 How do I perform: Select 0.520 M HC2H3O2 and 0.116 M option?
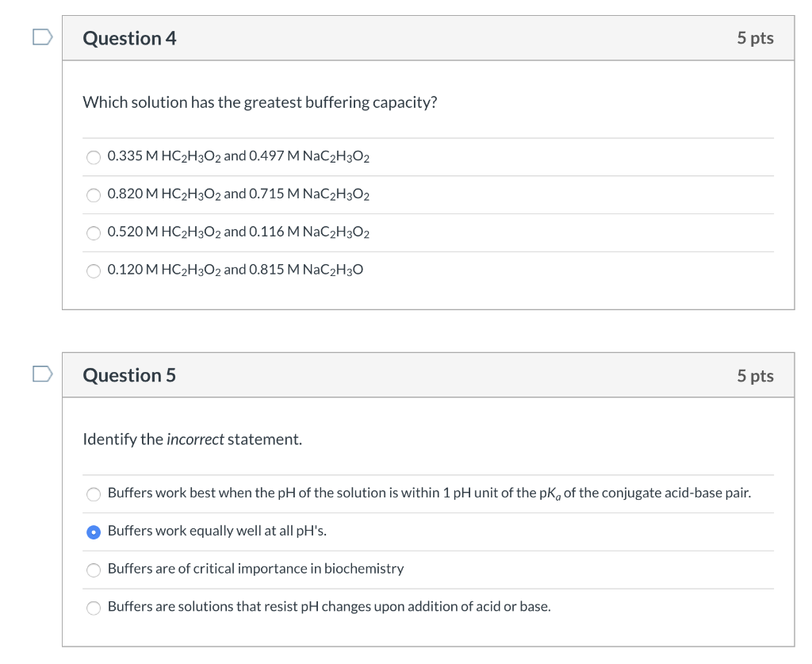[94, 233]
